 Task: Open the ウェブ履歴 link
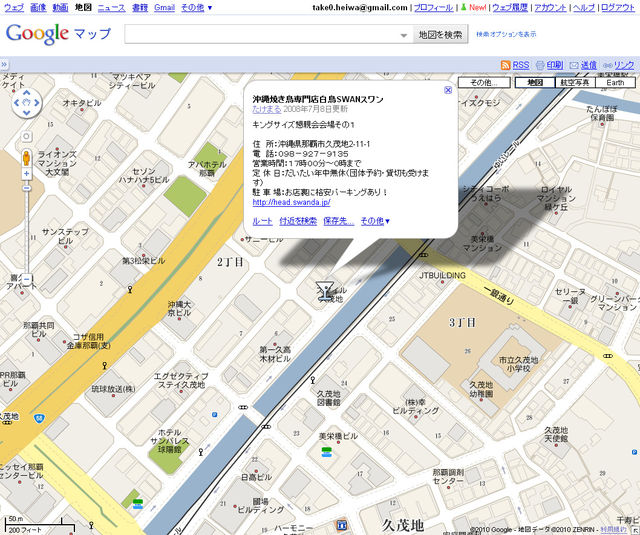tap(510, 7)
